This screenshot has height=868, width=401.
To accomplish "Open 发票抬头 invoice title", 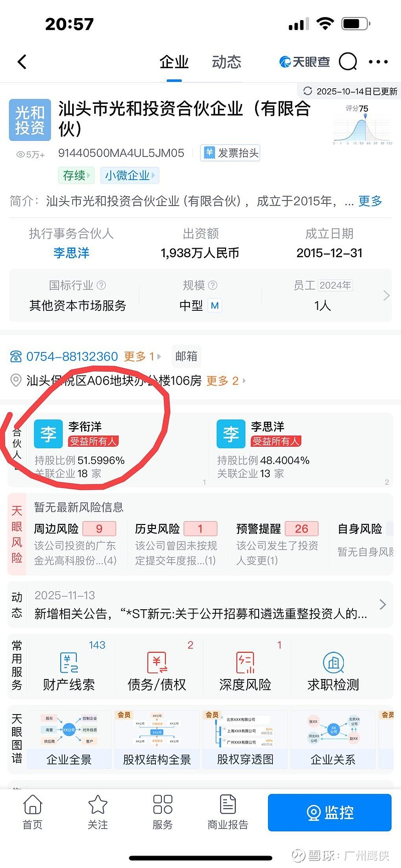I will tap(231, 153).
